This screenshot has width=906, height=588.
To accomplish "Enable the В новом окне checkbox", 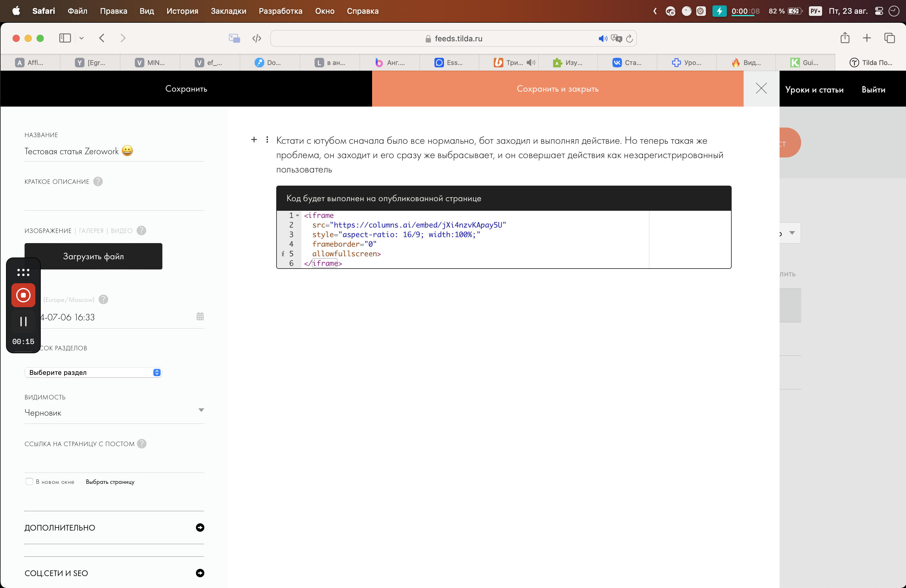I will (x=29, y=481).
